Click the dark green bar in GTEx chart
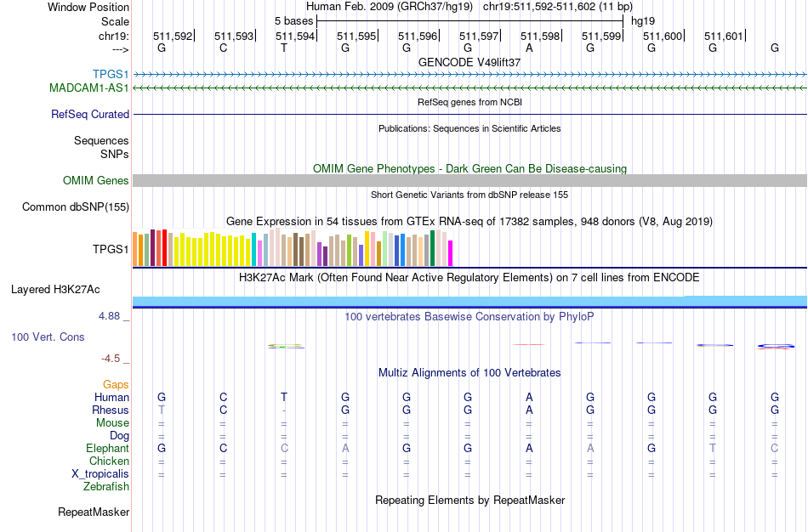Image resolution: width=808 pixels, height=532 pixels. coord(432,248)
